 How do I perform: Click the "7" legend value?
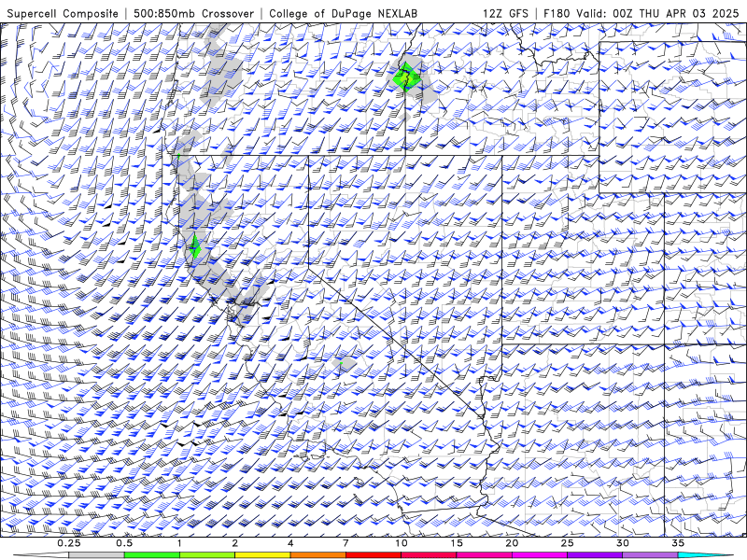(x=345, y=543)
